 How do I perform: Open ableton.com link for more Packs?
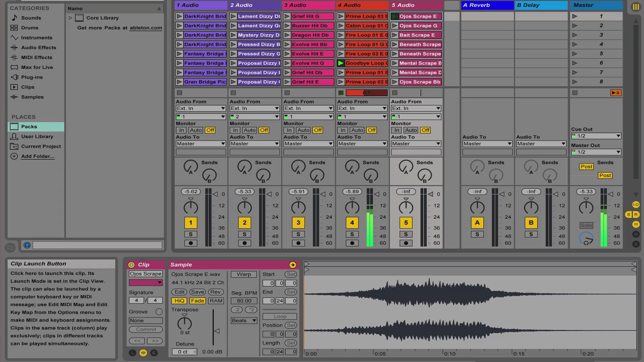click(x=146, y=28)
